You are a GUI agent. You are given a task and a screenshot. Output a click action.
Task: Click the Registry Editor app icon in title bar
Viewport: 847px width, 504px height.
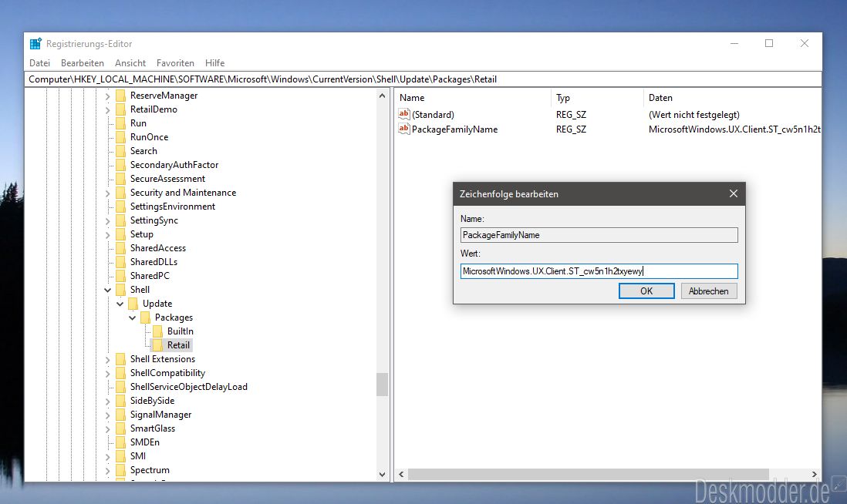tap(35, 44)
